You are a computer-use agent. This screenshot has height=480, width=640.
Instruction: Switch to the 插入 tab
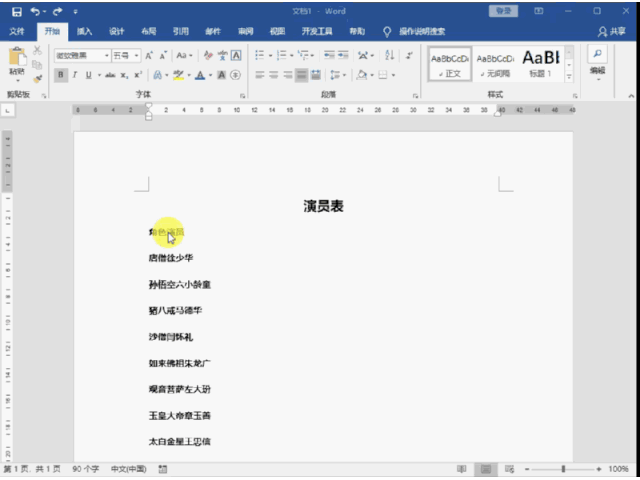point(84,31)
